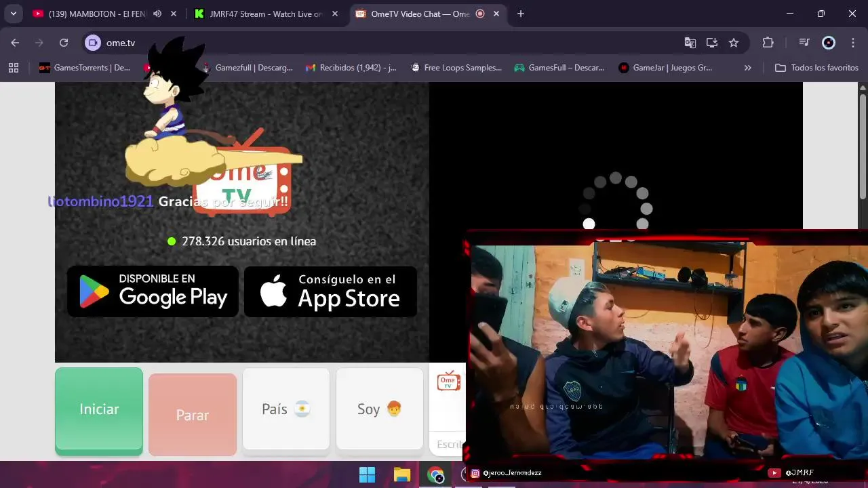Open the Windows Start menu
Image resolution: width=868 pixels, height=488 pixels.
coord(367,474)
